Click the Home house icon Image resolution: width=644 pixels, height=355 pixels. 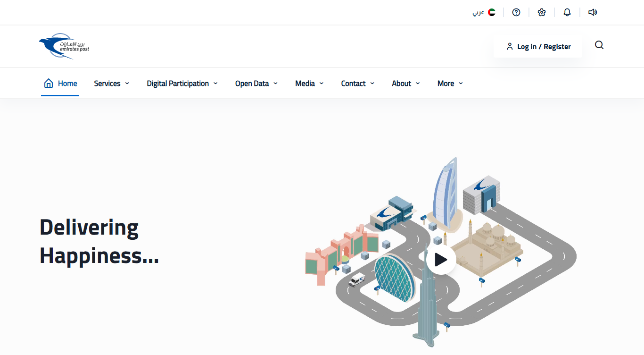click(48, 83)
